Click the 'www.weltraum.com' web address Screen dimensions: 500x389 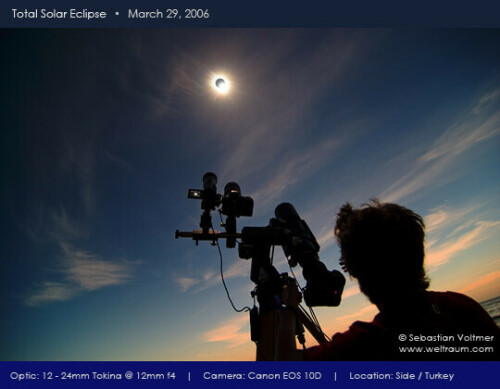(x=446, y=349)
